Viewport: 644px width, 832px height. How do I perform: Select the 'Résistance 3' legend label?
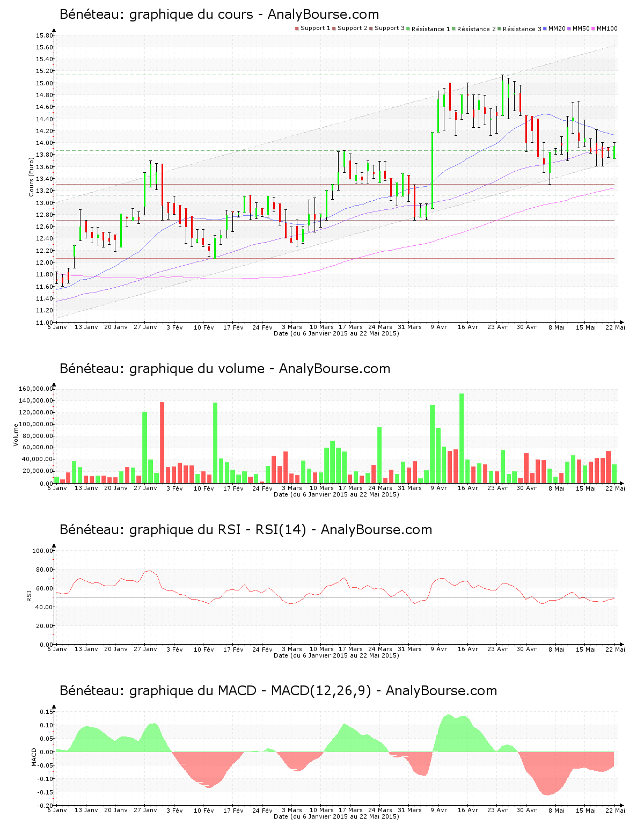pyautogui.click(x=522, y=29)
